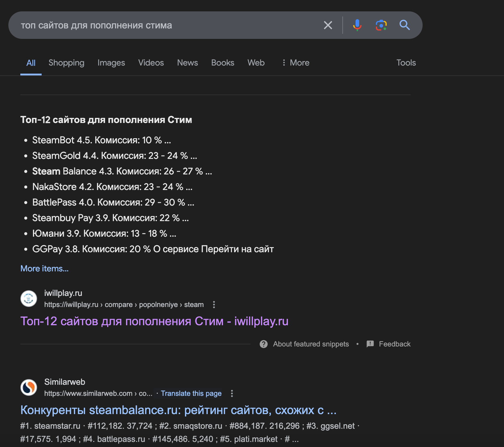Click the feedback flag icon
This screenshot has width=504, height=447.
coord(370,344)
